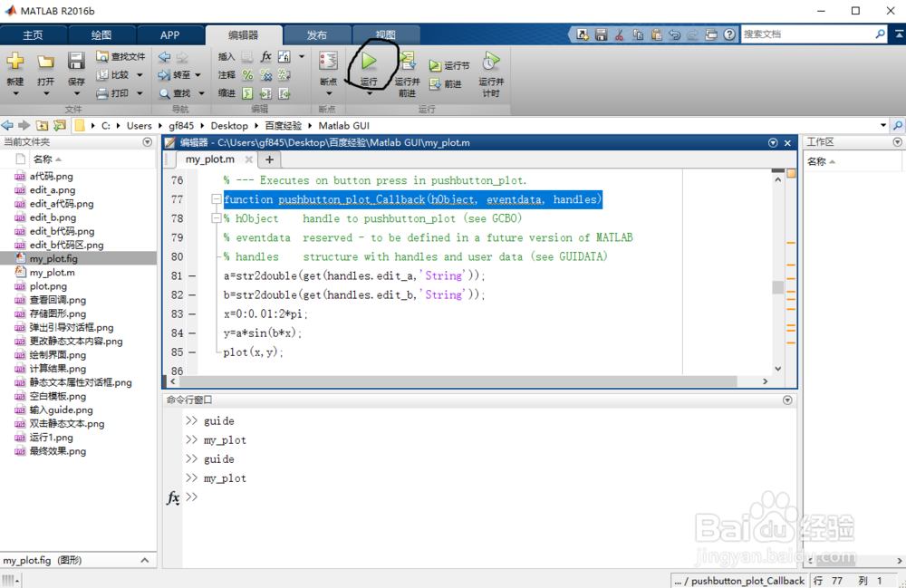The image size is (906, 588).
Task: Add a new editor tab with plus
Action: tap(269, 159)
